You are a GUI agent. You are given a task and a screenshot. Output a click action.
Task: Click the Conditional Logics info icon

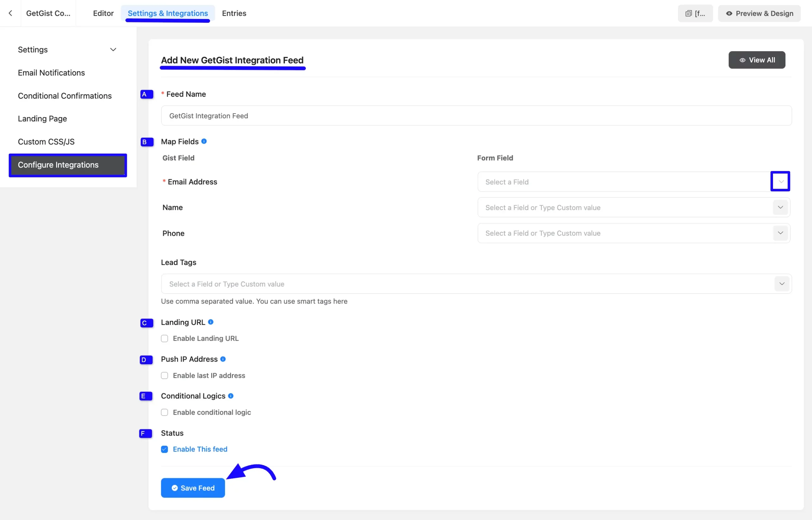[231, 396]
